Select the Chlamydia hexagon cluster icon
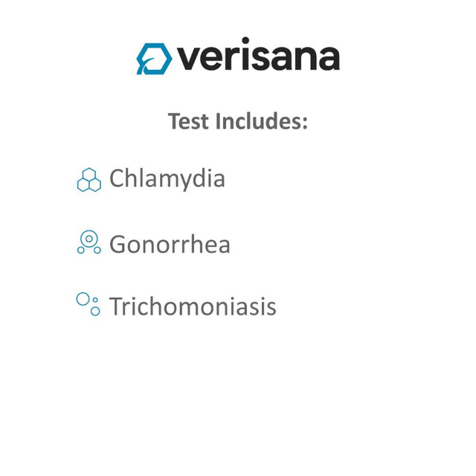Image resolution: width=476 pixels, height=476 pixels. pyautogui.click(x=89, y=180)
